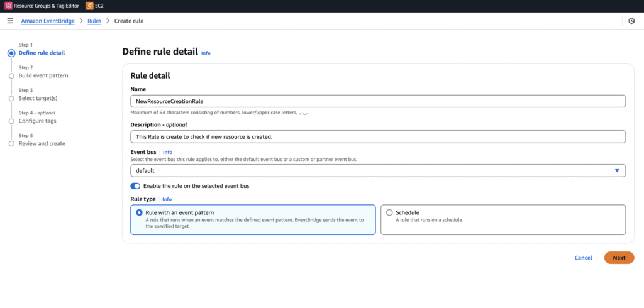Select Step 2 Build event pattern
This screenshot has width=644, height=308.
tap(43, 75)
